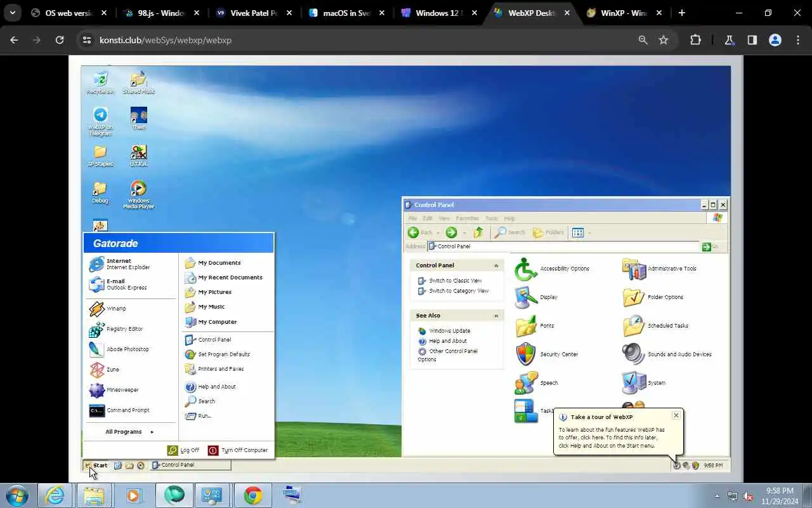Click Turn Off Computer button
The width and height of the screenshot is (812, 508).
(238, 450)
